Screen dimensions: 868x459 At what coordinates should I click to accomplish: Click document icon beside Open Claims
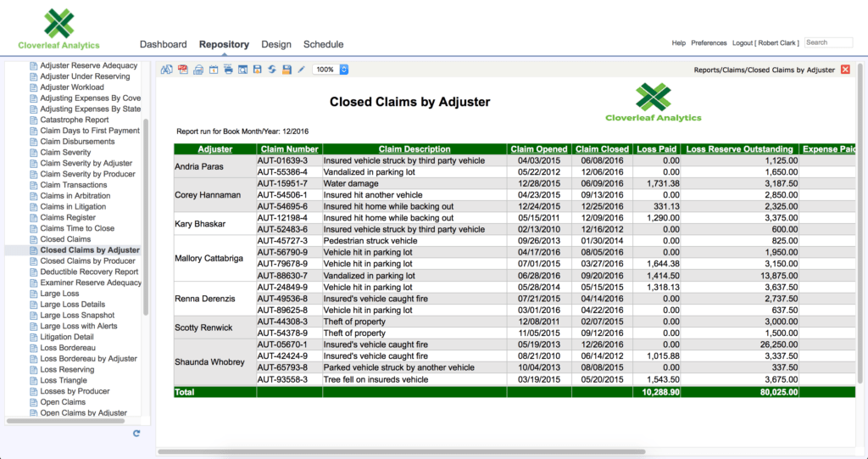pyautogui.click(x=33, y=402)
